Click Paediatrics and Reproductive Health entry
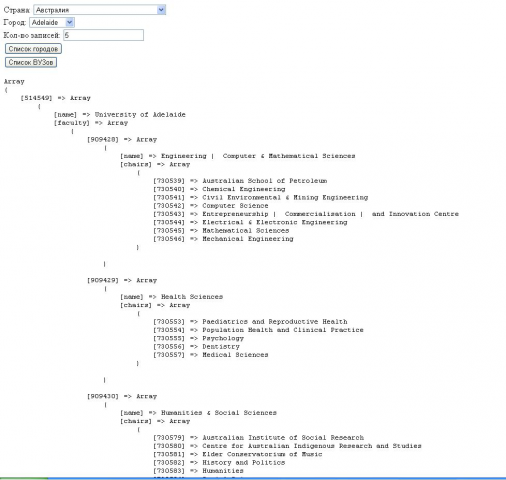 [x=250, y=322]
